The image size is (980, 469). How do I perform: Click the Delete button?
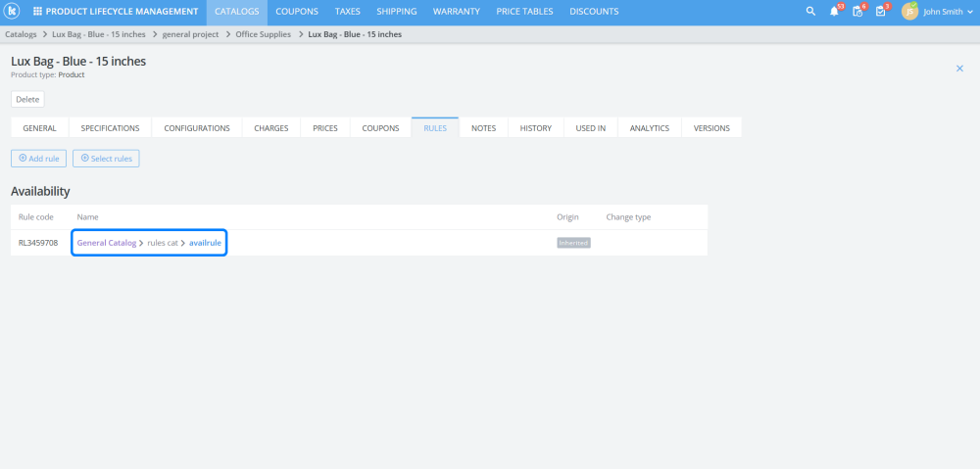(x=27, y=99)
